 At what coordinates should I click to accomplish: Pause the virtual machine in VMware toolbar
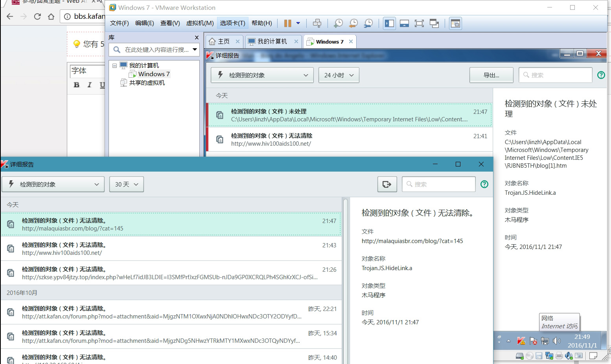(288, 24)
